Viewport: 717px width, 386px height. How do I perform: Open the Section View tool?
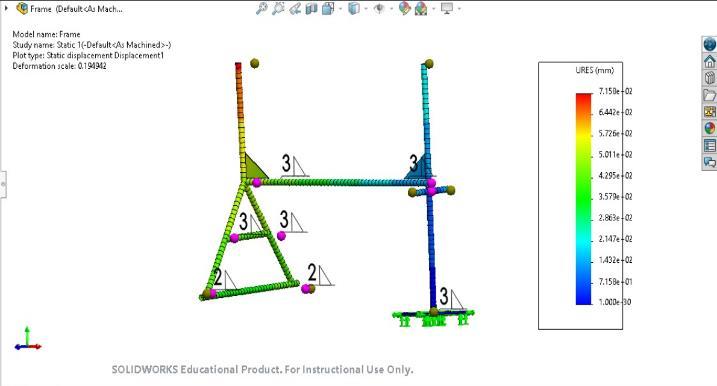[x=311, y=8]
